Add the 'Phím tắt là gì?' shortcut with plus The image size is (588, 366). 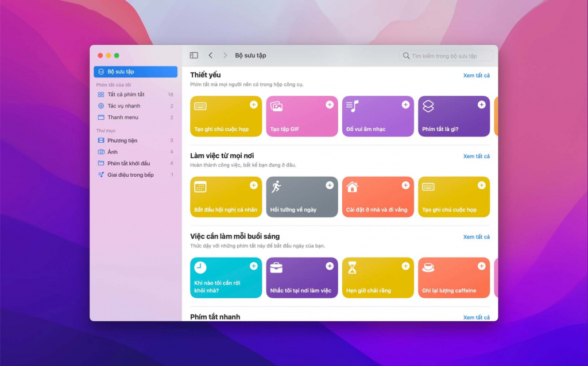coord(482,104)
